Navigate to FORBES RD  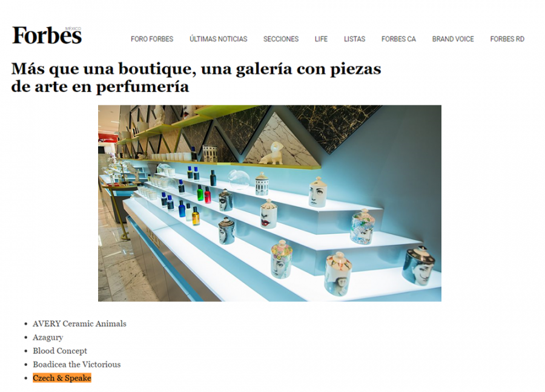click(507, 39)
